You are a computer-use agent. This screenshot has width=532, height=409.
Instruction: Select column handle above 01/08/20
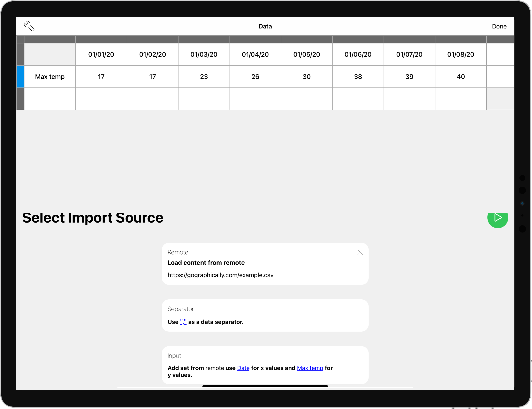461,39
